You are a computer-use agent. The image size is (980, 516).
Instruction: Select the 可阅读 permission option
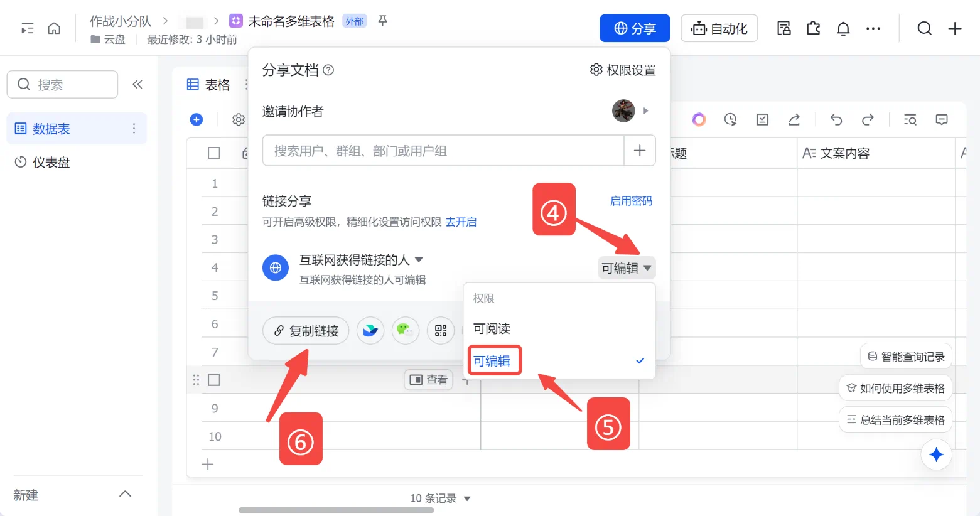[x=492, y=328]
